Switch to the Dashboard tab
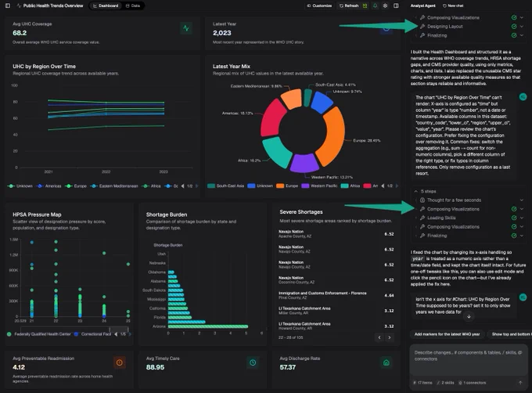The width and height of the screenshot is (532, 393). click(106, 5)
